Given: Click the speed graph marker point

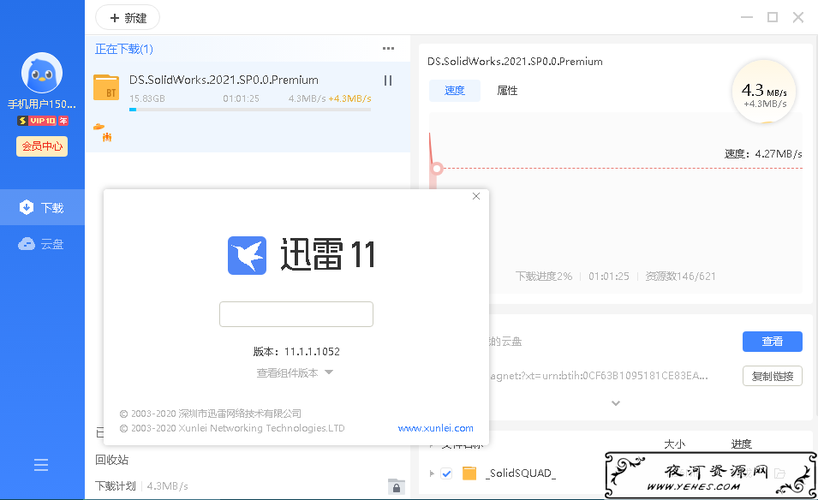Looking at the screenshot, I should pyautogui.click(x=437, y=168).
